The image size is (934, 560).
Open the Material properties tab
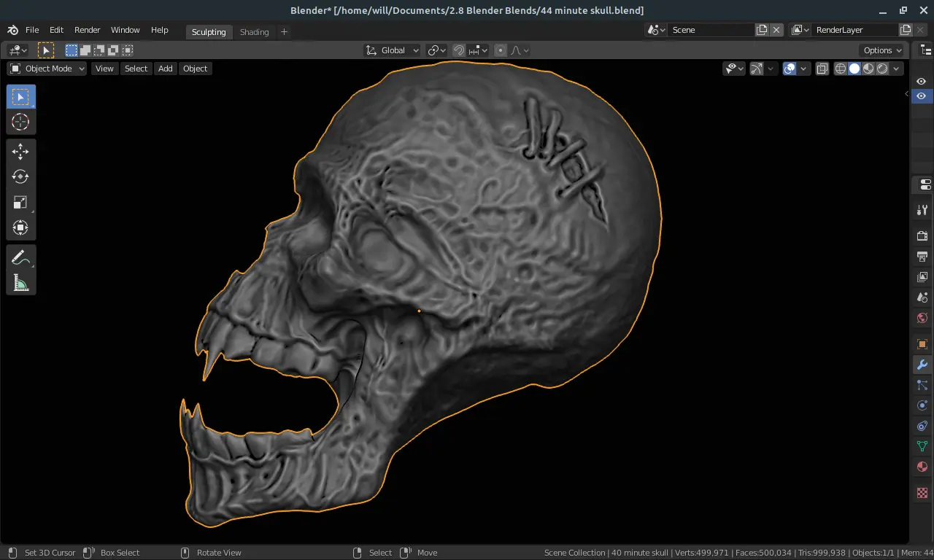pos(922,467)
